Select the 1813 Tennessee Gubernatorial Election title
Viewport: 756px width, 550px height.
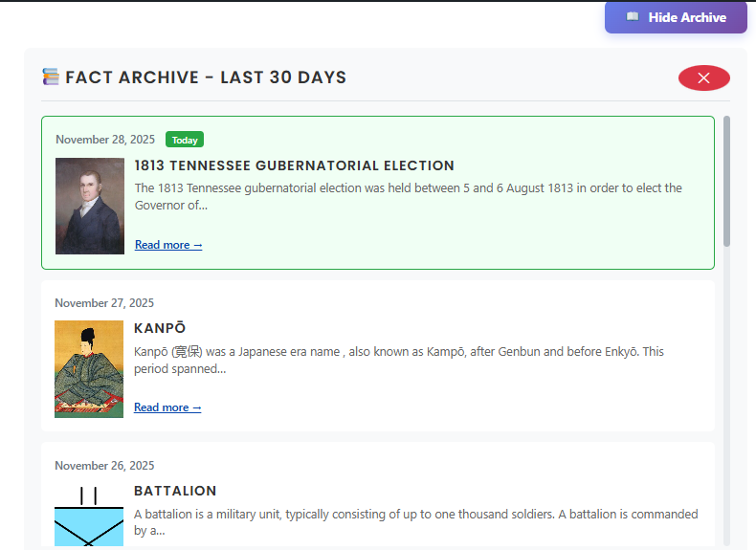point(294,165)
